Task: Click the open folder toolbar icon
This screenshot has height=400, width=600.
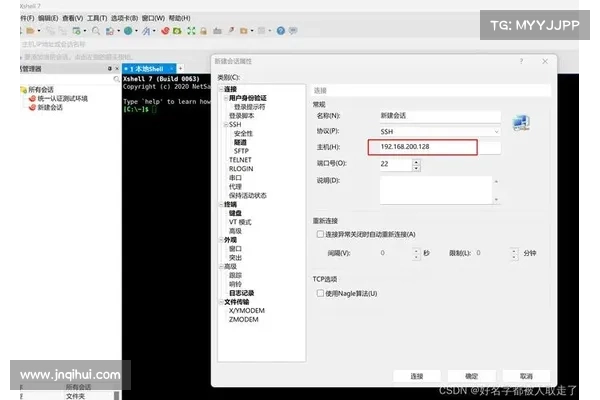Action: pos(30,31)
